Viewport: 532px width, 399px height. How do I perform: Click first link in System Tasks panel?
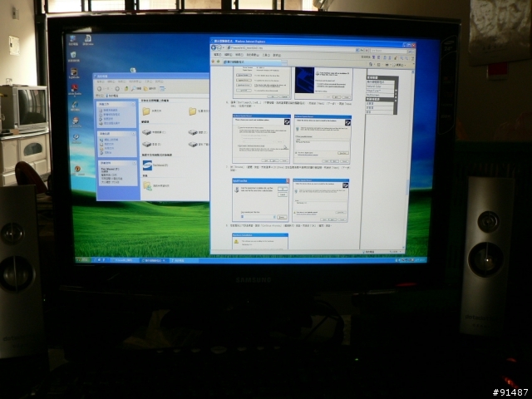click(x=111, y=111)
